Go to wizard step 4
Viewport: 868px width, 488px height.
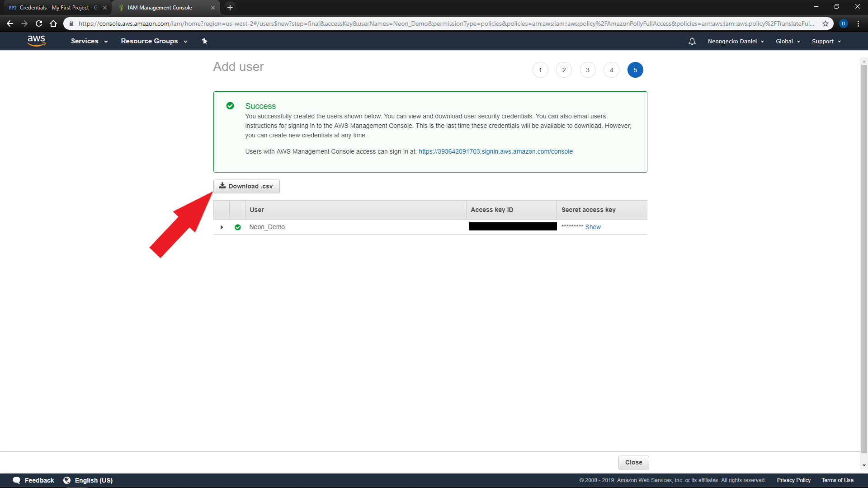(x=611, y=70)
